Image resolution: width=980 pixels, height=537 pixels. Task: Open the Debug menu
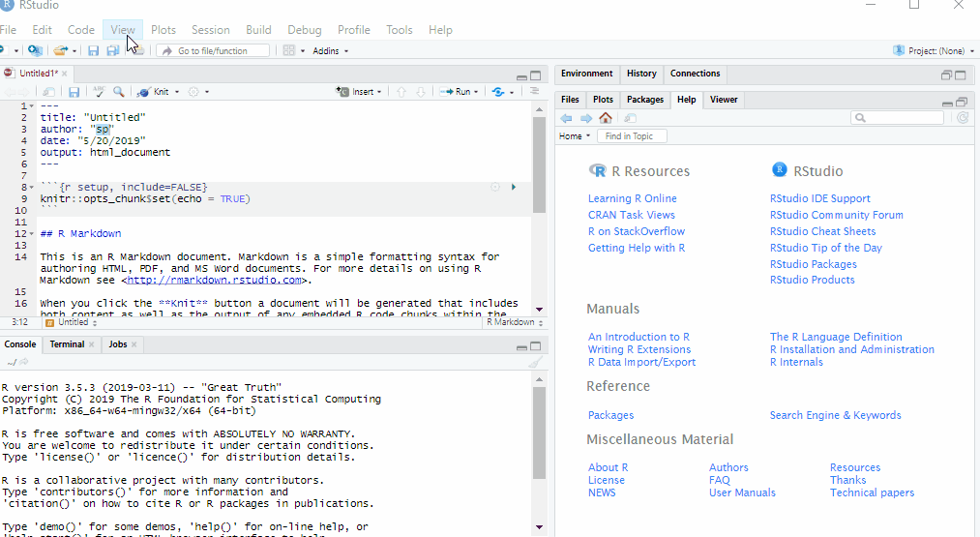[305, 30]
